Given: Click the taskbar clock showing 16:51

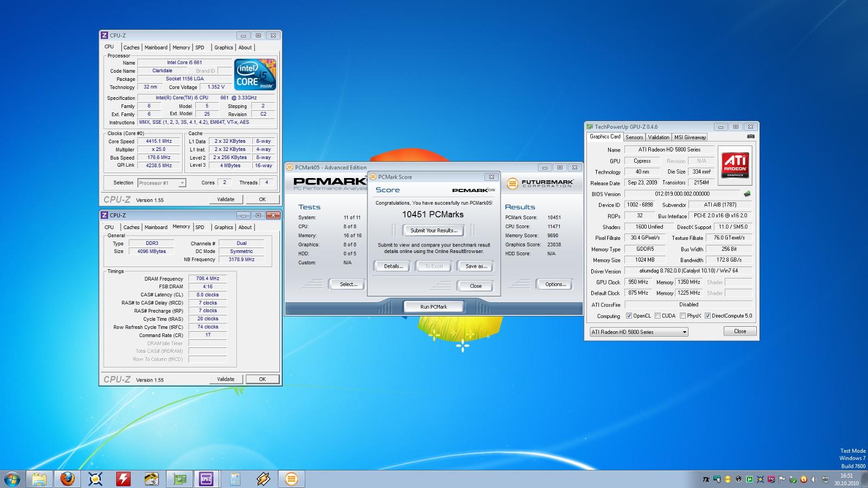Looking at the screenshot, I should click(846, 479).
